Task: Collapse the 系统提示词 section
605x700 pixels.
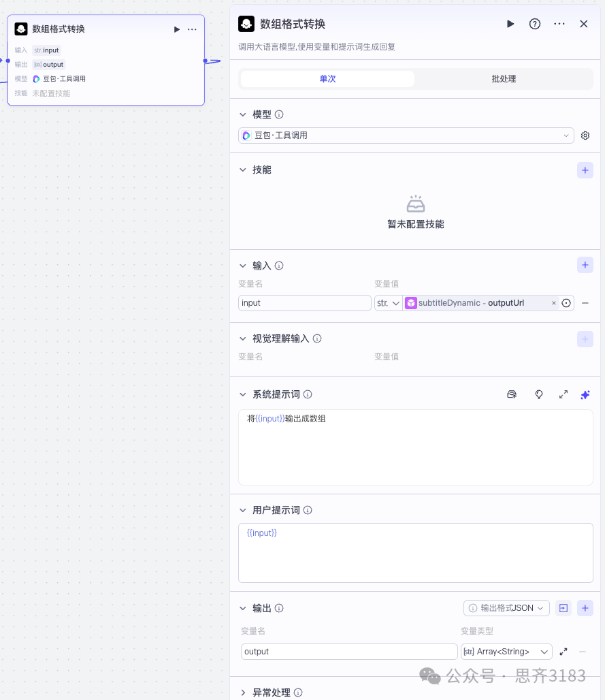Action: tap(243, 394)
